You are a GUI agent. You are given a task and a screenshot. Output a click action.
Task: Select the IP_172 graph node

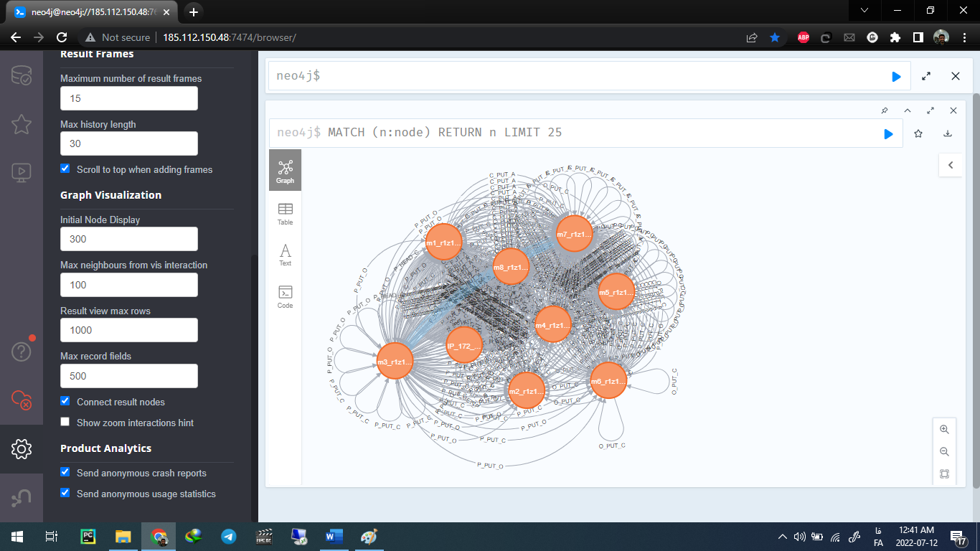point(464,346)
